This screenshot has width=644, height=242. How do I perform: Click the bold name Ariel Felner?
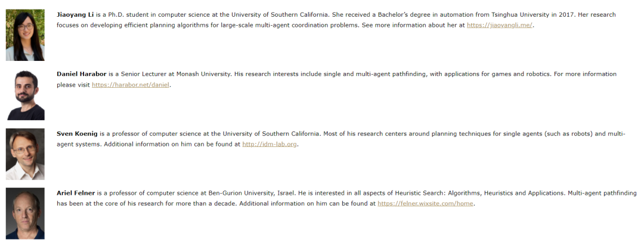[76, 193]
